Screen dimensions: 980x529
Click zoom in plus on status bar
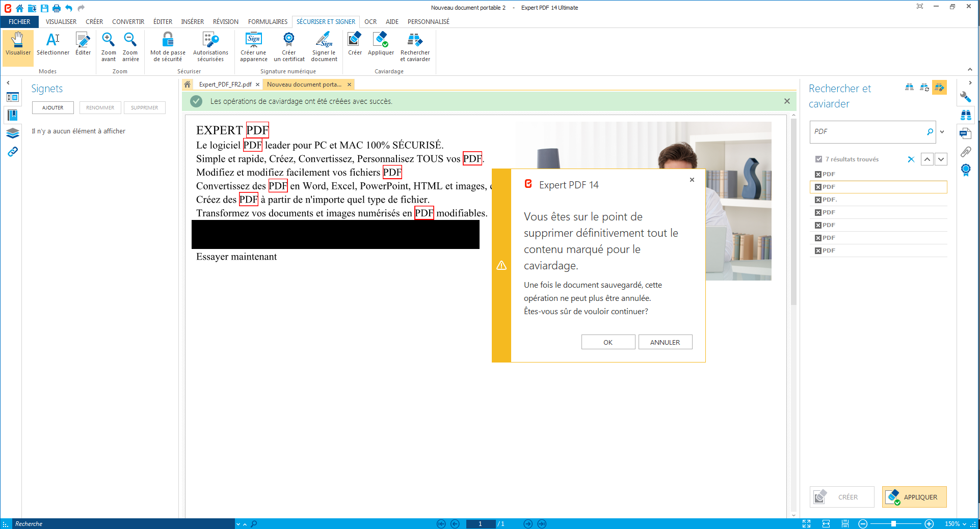[x=929, y=524]
